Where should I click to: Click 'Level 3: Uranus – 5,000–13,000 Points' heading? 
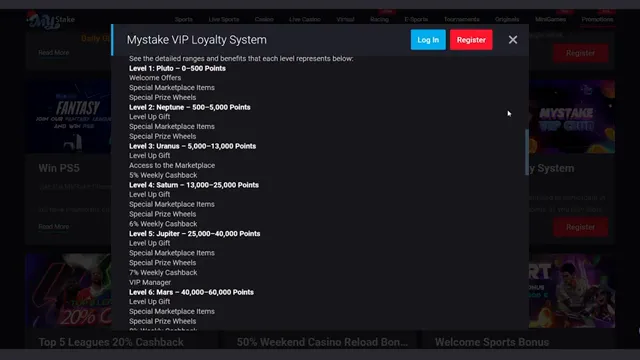(192, 146)
